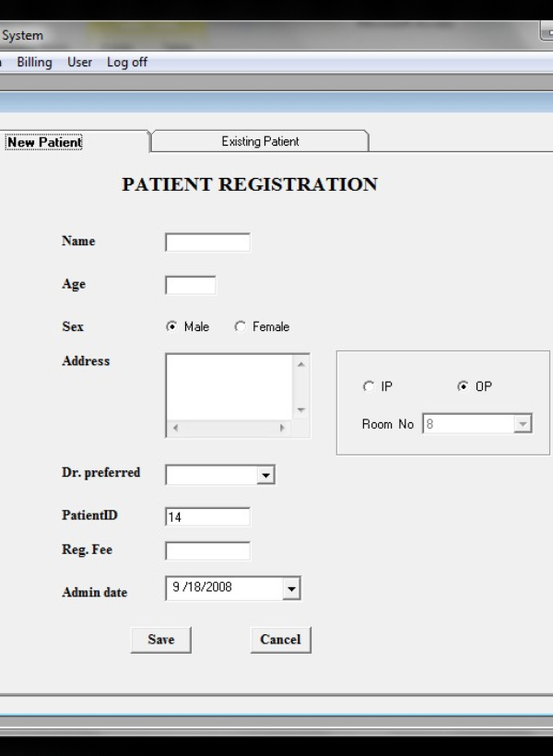The width and height of the screenshot is (553, 756).
Task: Click the Log off menu item
Action: click(x=127, y=63)
